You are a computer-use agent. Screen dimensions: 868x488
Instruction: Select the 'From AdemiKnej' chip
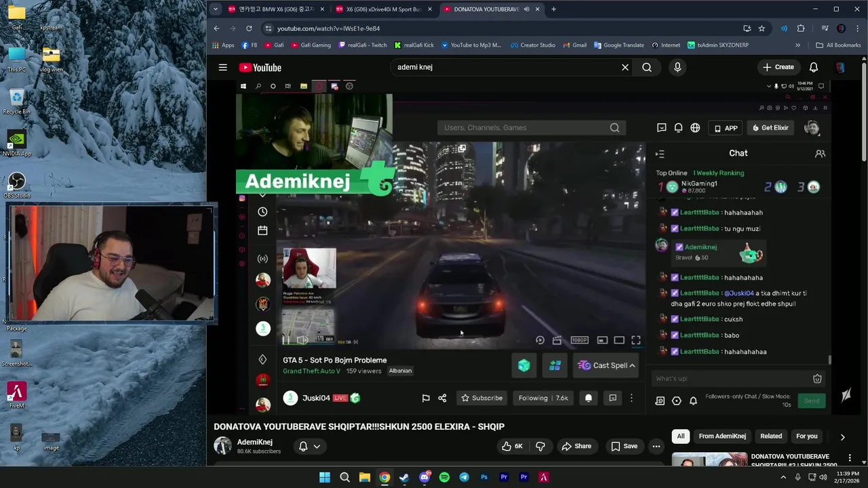[x=722, y=436]
